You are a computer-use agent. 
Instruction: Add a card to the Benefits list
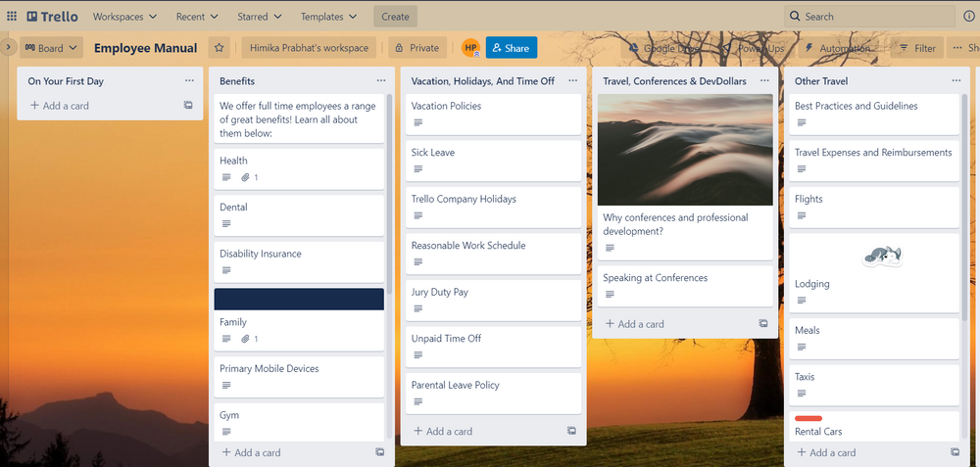(x=251, y=452)
